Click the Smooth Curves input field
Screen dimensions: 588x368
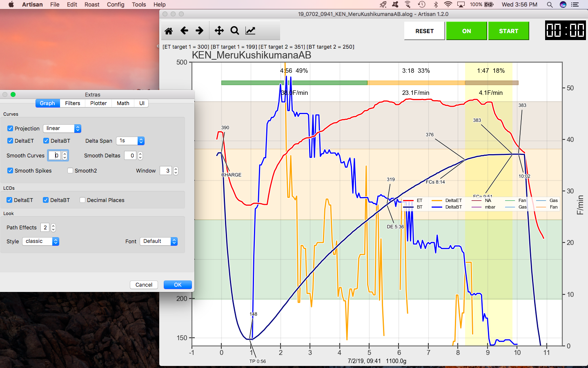pos(55,155)
